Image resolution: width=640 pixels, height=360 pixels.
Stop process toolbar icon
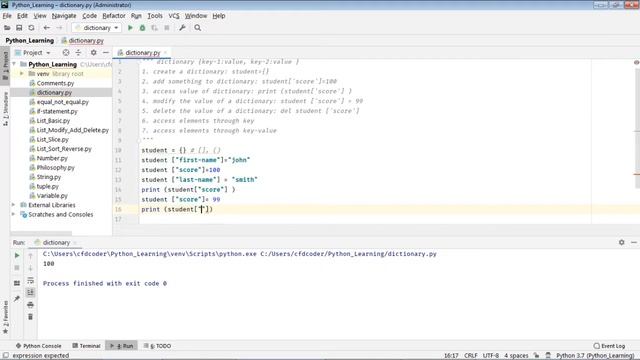(x=167, y=28)
